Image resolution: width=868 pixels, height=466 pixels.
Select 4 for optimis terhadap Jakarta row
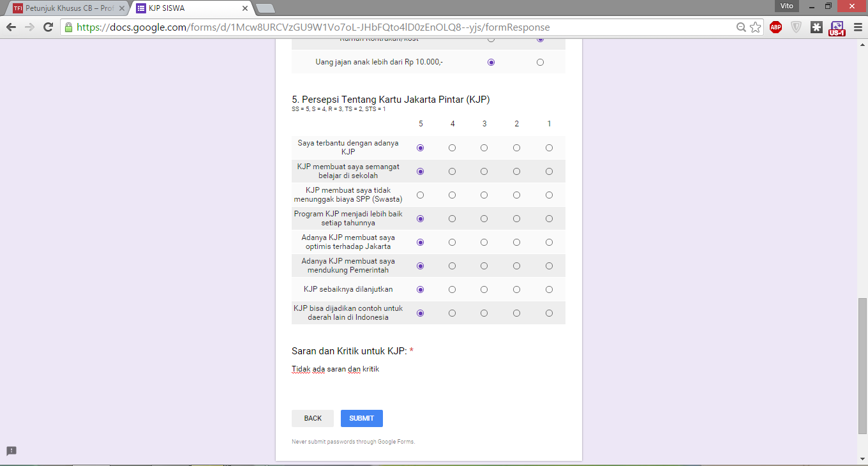click(453, 242)
